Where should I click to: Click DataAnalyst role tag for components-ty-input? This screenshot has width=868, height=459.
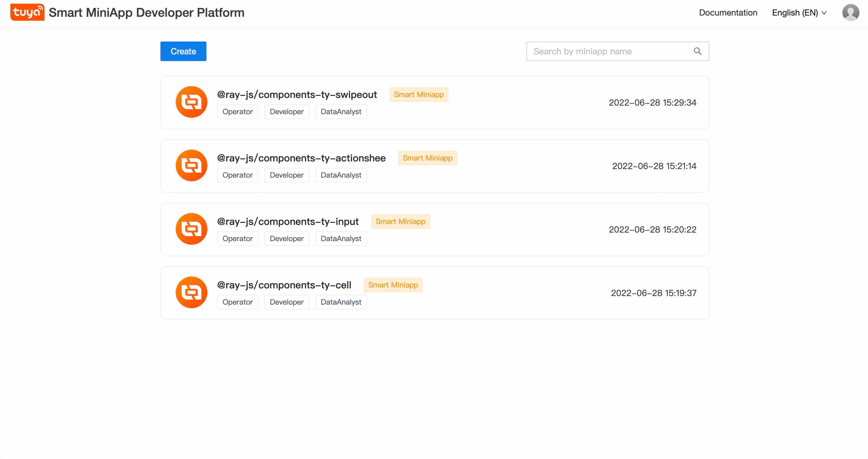click(x=341, y=238)
